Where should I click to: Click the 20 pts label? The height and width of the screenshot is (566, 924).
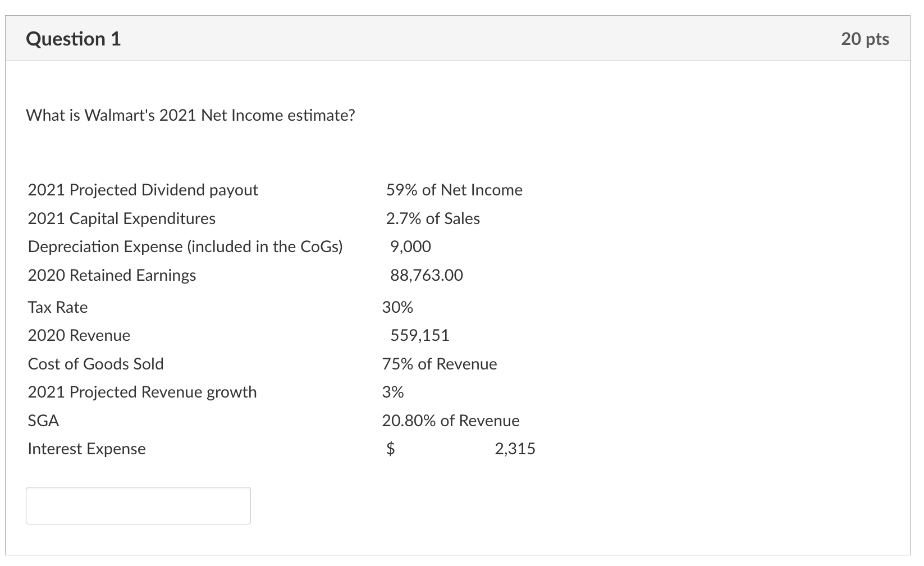pyautogui.click(x=864, y=38)
